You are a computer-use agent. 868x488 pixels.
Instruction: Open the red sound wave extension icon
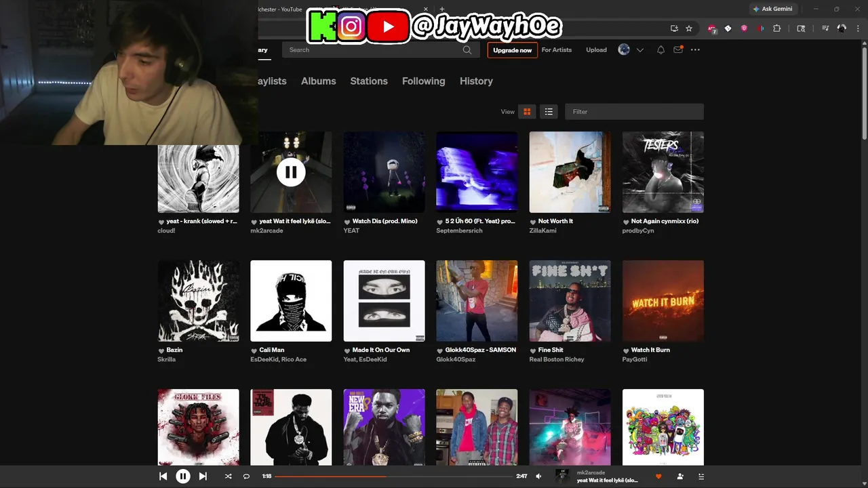coord(760,28)
